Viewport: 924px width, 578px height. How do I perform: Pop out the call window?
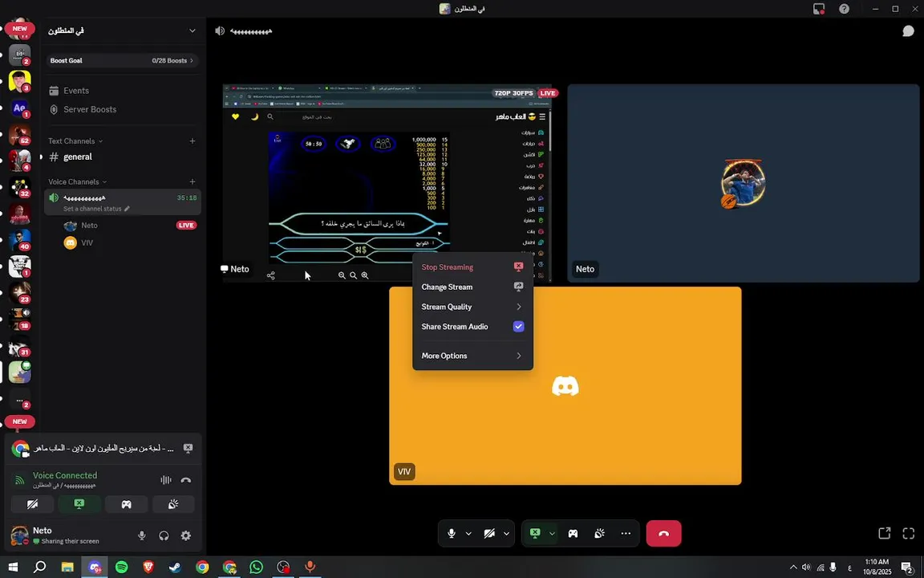(885, 533)
